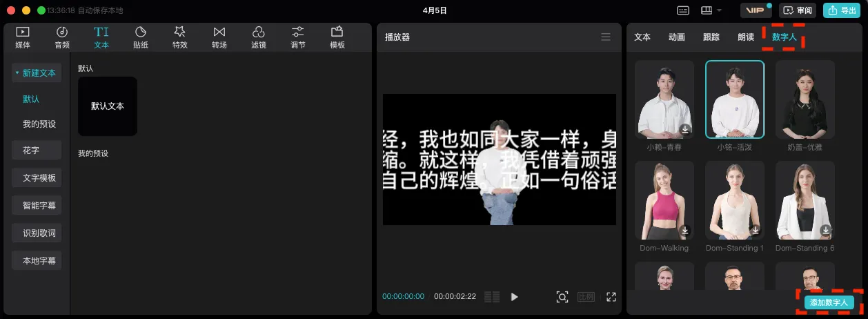
Task: Click the 审阅 review button
Action: (x=798, y=10)
